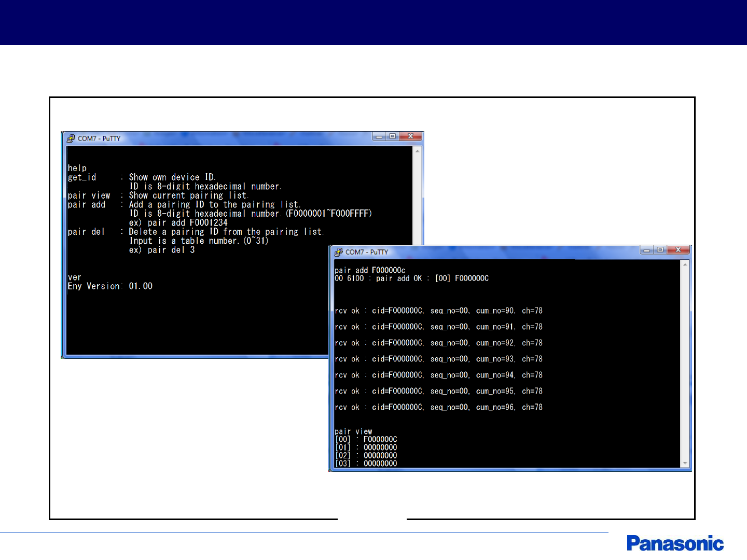Minimize the PuTTY window showing help output
The image size is (747, 560).
tap(379, 136)
